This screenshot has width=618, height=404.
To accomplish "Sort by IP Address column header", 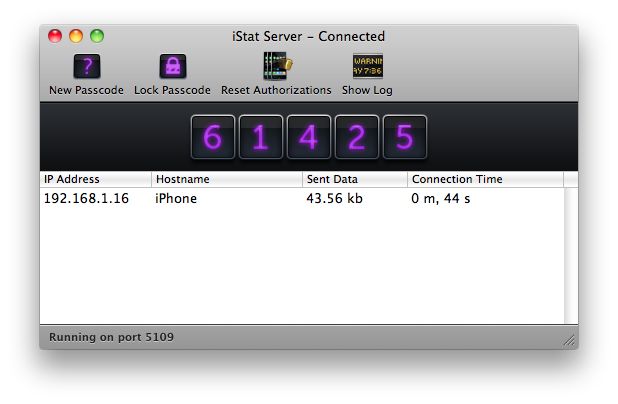I will 96,179.
